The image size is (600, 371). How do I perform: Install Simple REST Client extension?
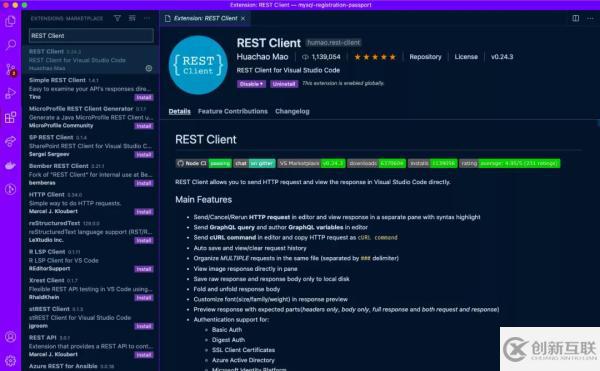point(144,98)
